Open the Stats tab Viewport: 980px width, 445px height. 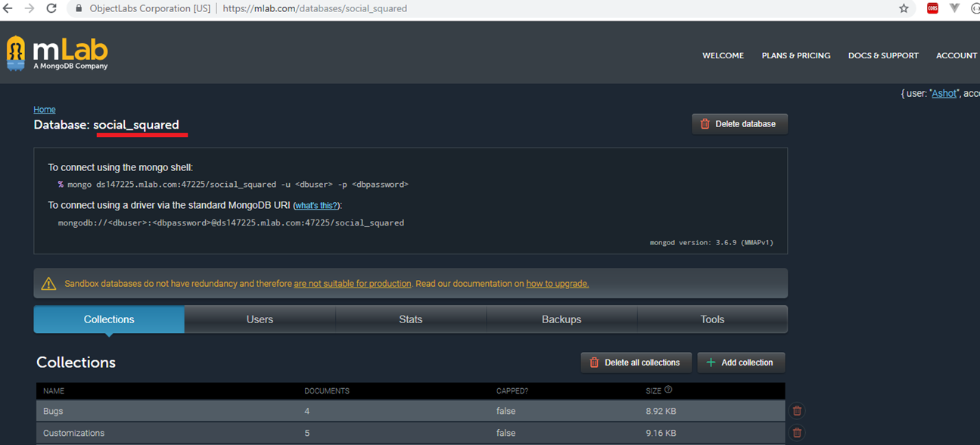click(x=410, y=319)
